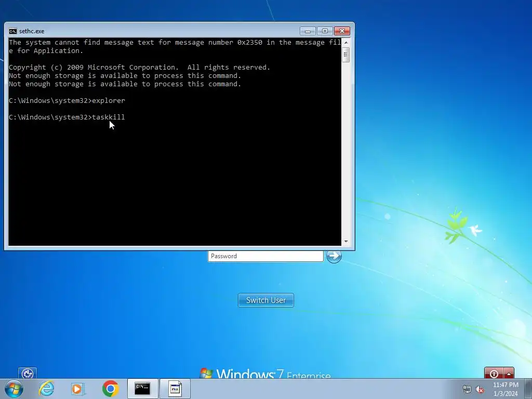Click the Switch User button
The height and width of the screenshot is (399, 532).
266,300
